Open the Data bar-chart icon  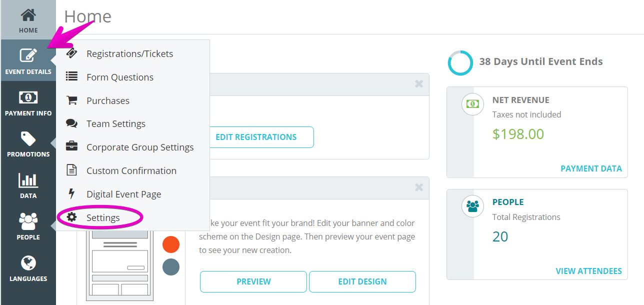pyautogui.click(x=28, y=180)
